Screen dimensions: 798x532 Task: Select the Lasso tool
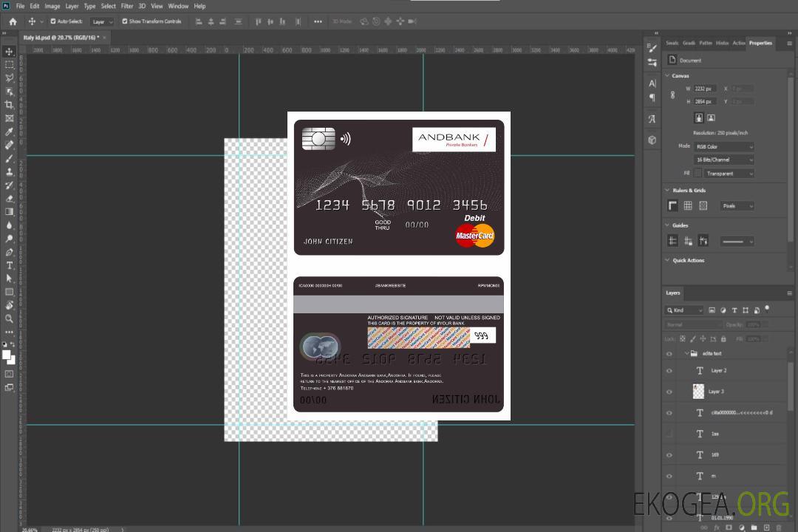[9, 78]
